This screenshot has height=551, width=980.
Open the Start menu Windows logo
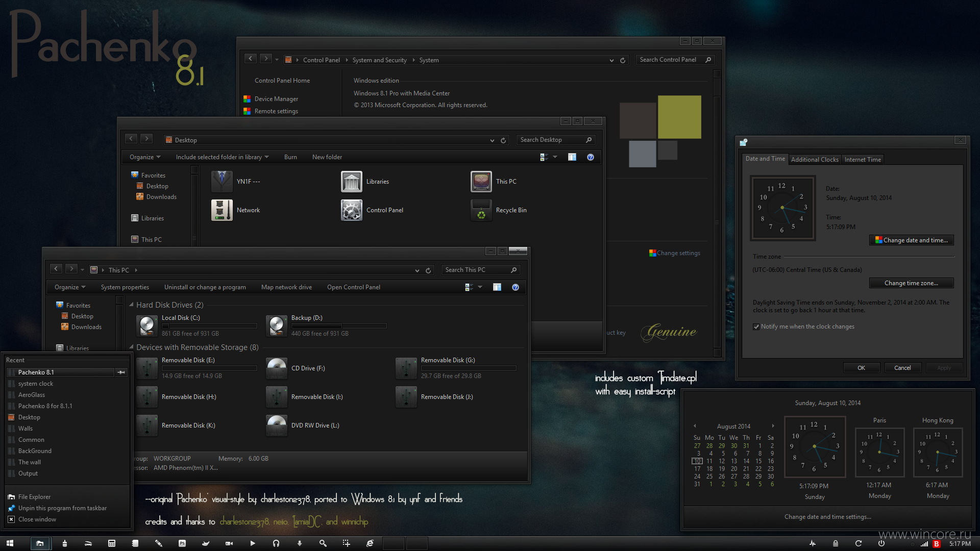click(x=10, y=543)
